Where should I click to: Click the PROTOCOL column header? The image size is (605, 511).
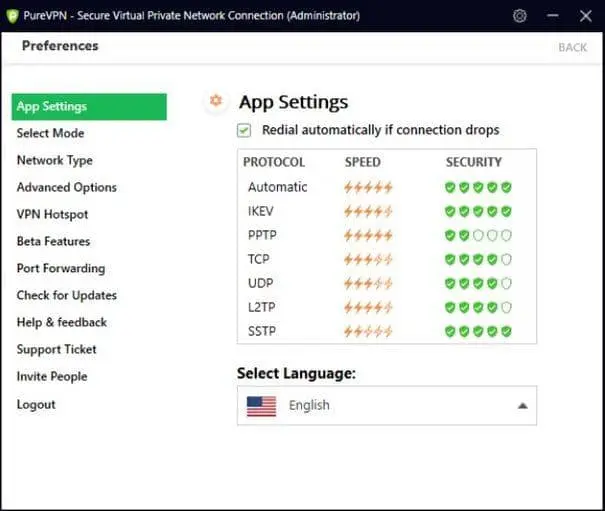[x=274, y=162]
